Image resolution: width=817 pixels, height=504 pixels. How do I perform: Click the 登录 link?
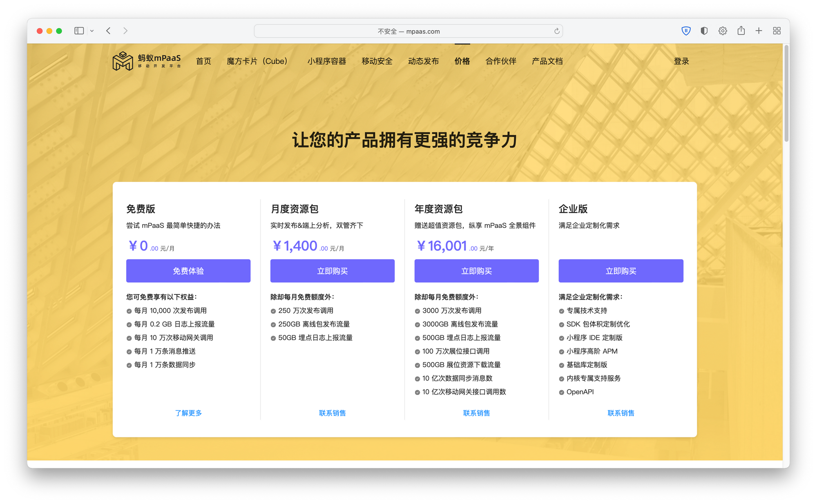click(681, 61)
